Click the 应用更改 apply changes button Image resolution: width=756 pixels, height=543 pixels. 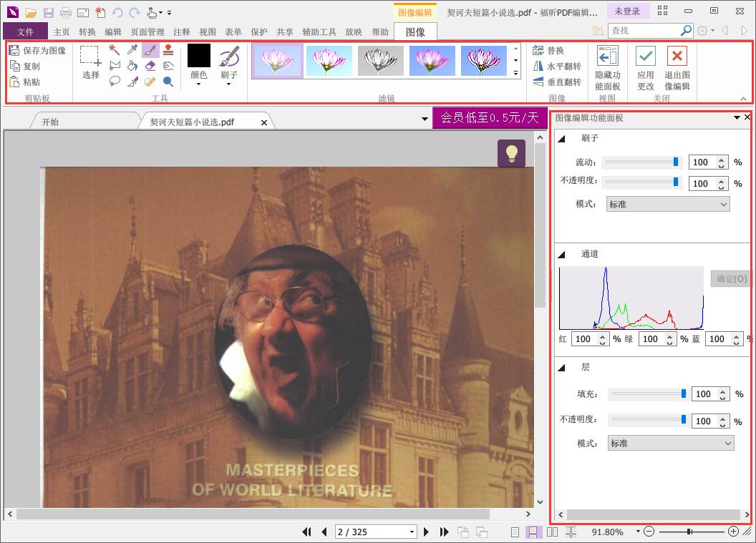point(645,67)
